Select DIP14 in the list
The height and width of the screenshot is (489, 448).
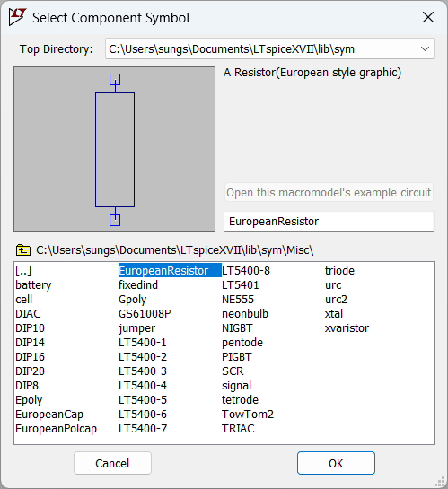coord(31,343)
